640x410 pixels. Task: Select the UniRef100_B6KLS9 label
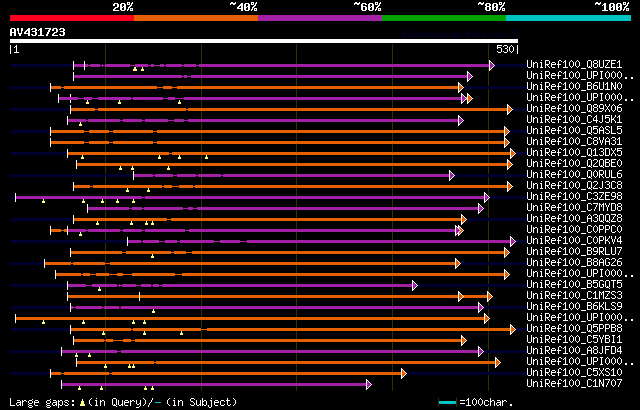pos(574,307)
